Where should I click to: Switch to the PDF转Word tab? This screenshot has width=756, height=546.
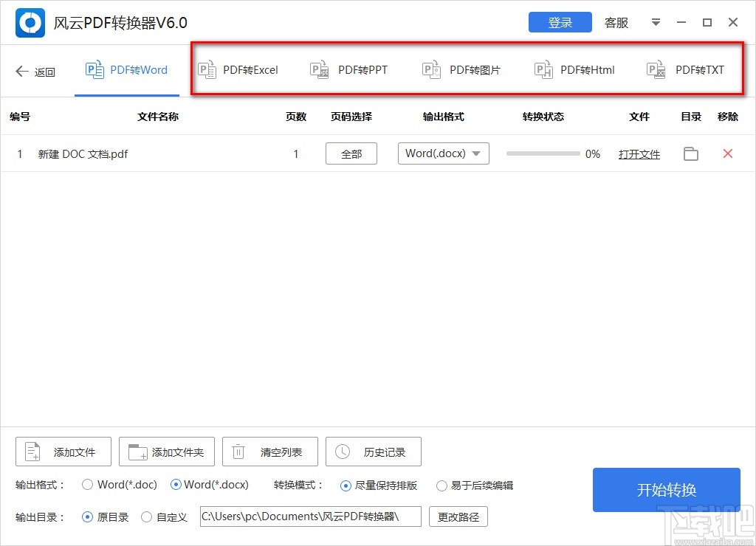pyautogui.click(x=126, y=69)
